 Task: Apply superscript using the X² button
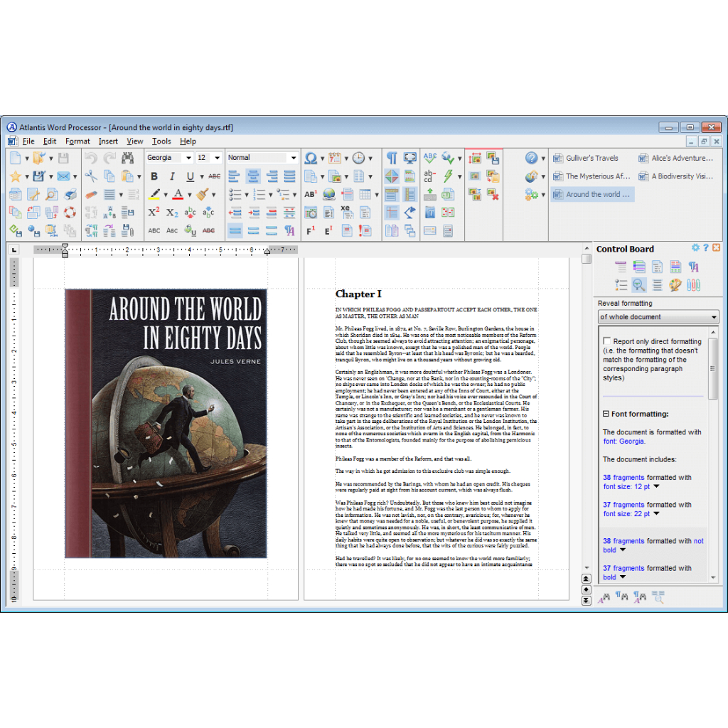tap(154, 212)
